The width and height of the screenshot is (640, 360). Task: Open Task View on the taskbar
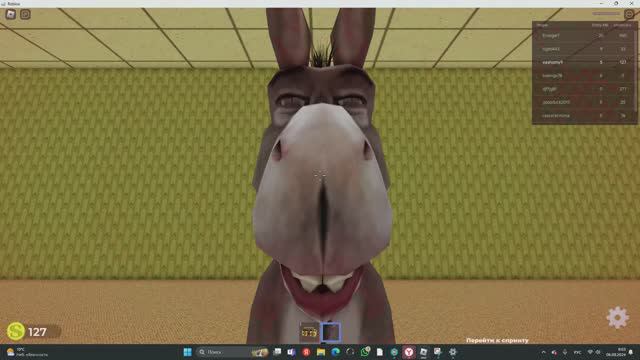278,352
